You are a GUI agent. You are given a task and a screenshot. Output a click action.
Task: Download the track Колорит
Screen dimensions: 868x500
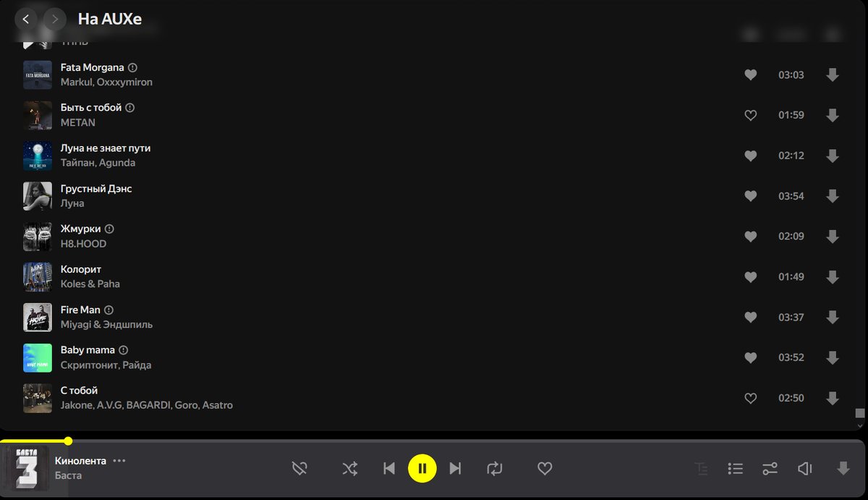click(833, 276)
